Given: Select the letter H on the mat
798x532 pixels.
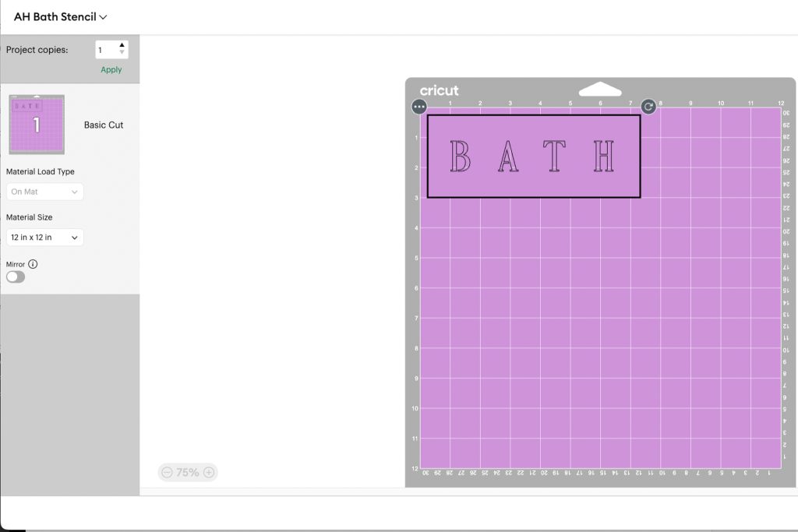Looking at the screenshot, I should [x=603, y=157].
